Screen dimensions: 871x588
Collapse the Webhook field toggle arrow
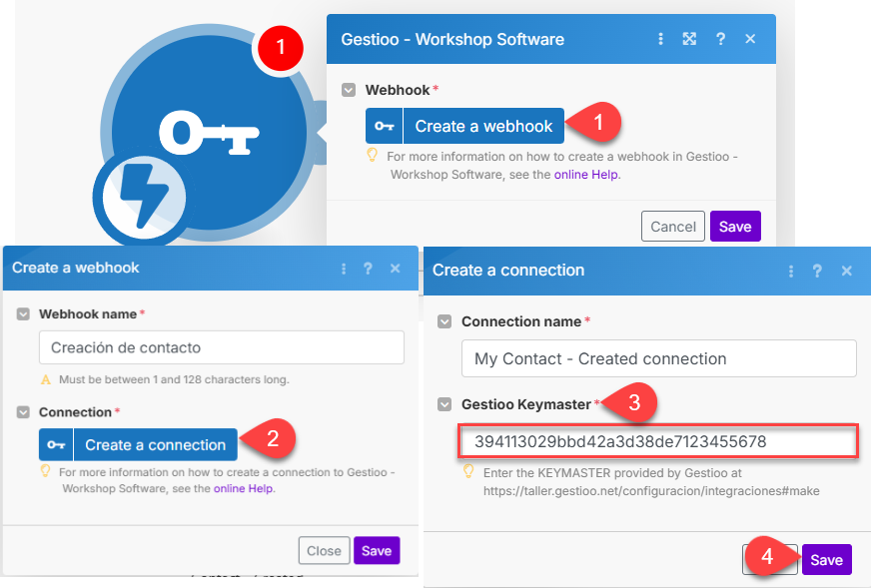349,90
